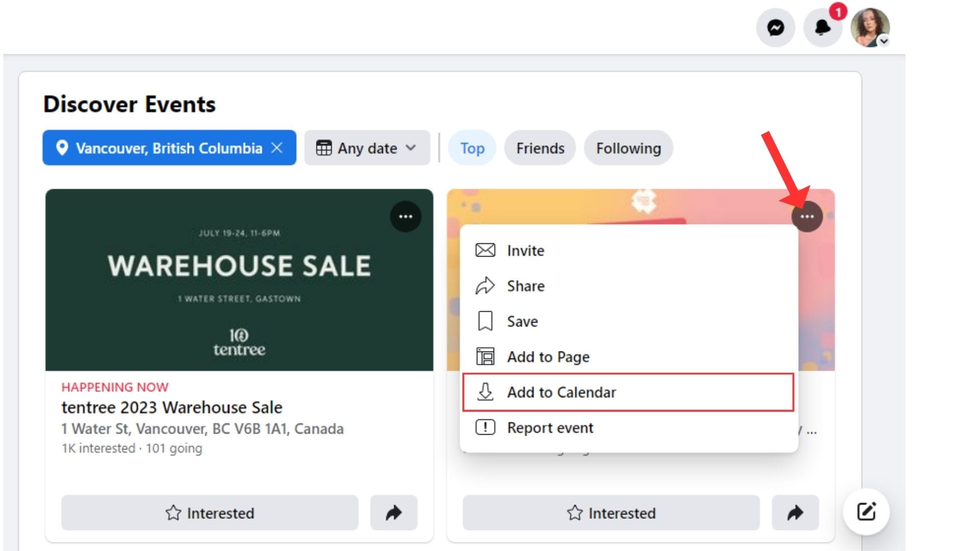Image resolution: width=980 pixels, height=551 pixels.
Task: Switch to the Friends filter tab
Action: pyautogui.click(x=540, y=148)
